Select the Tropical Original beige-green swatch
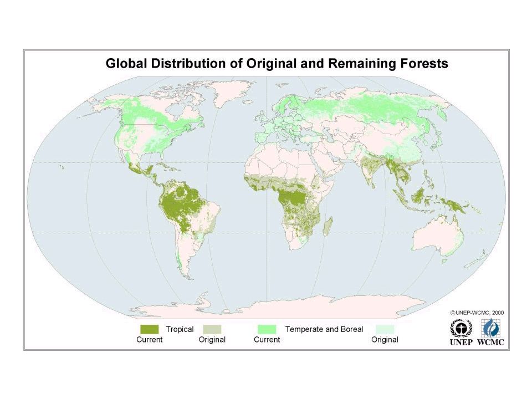 [212, 329]
